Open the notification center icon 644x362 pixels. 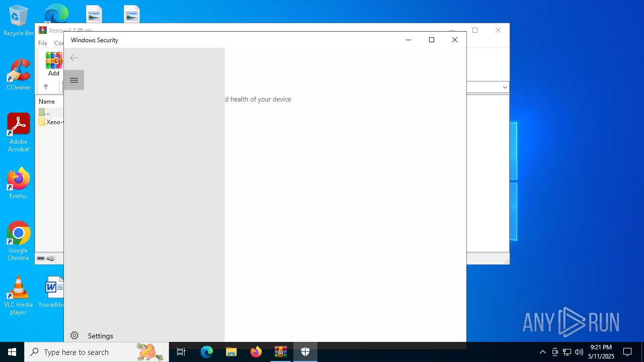pyautogui.click(x=627, y=352)
